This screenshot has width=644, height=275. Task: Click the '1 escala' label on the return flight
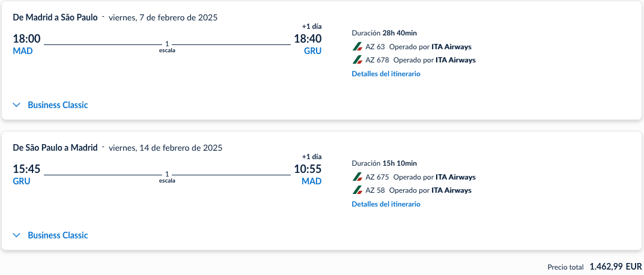(167, 177)
